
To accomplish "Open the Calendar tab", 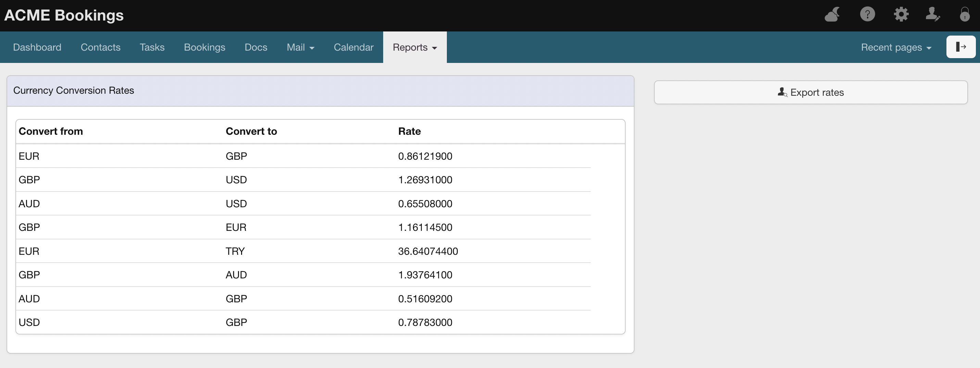I will tap(353, 47).
